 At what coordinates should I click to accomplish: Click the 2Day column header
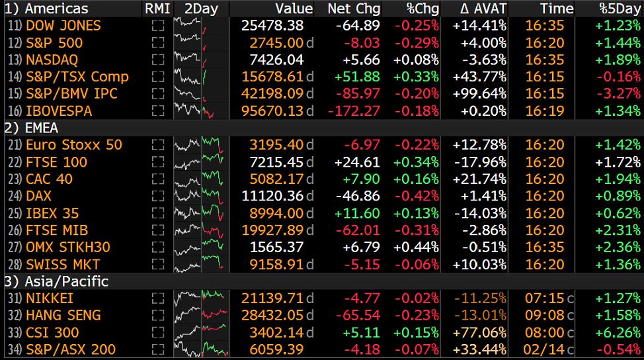[201, 9]
